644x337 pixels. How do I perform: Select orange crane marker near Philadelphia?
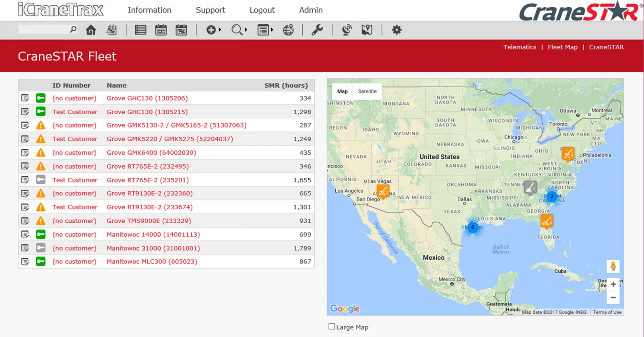568,154
